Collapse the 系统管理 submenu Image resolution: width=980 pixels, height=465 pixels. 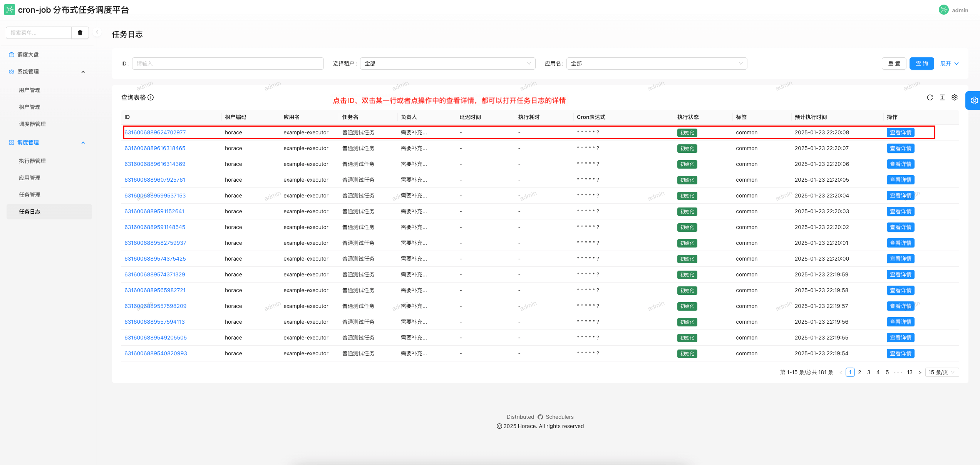(83, 72)
